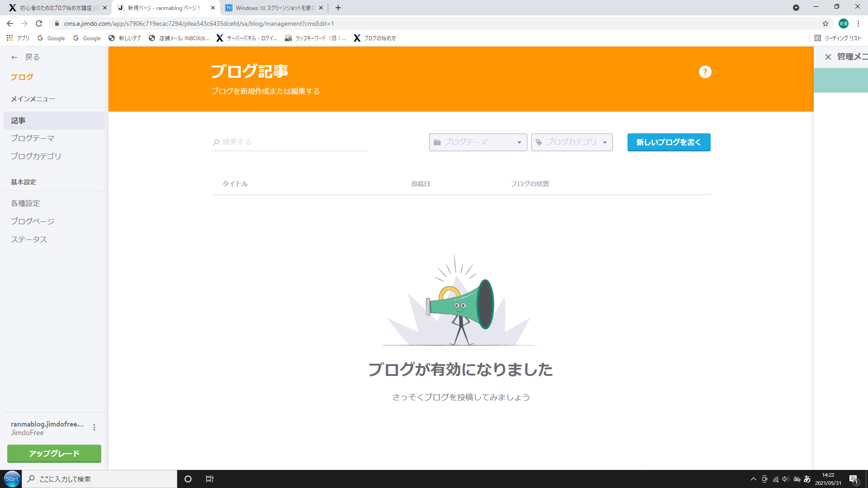The height and width of the screenshot is (488, 868).
Task: Reload the page with the refresh icon
Action: (39, 23)
